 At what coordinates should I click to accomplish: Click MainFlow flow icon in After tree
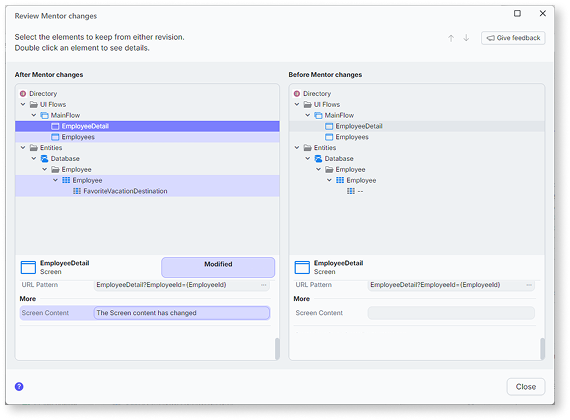click(44, 116)
